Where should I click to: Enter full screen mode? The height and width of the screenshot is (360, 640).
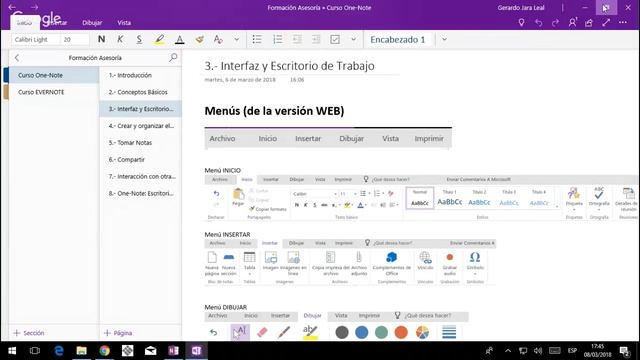[x=606, y=23]
